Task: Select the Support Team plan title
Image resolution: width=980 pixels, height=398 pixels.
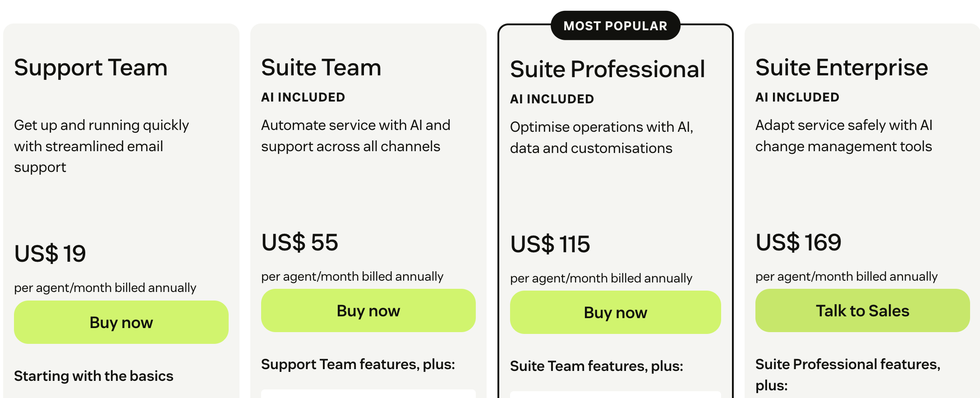Action: (x=91, y=68)
